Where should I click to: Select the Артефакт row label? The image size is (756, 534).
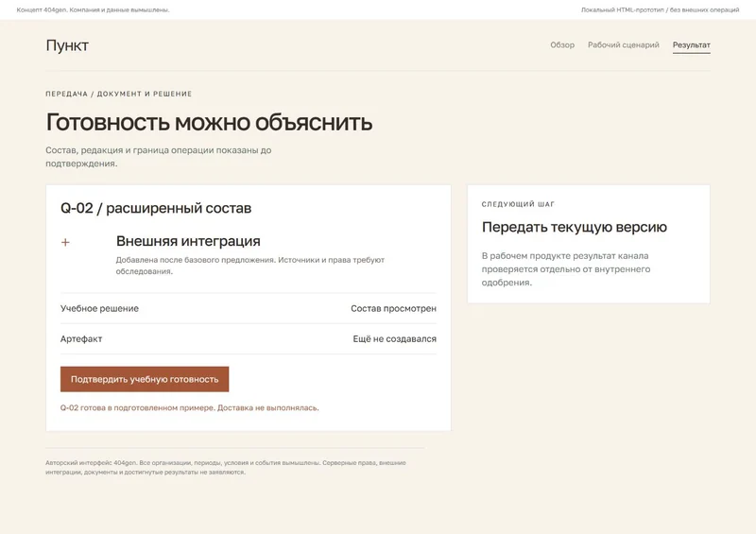coord(81,338)
